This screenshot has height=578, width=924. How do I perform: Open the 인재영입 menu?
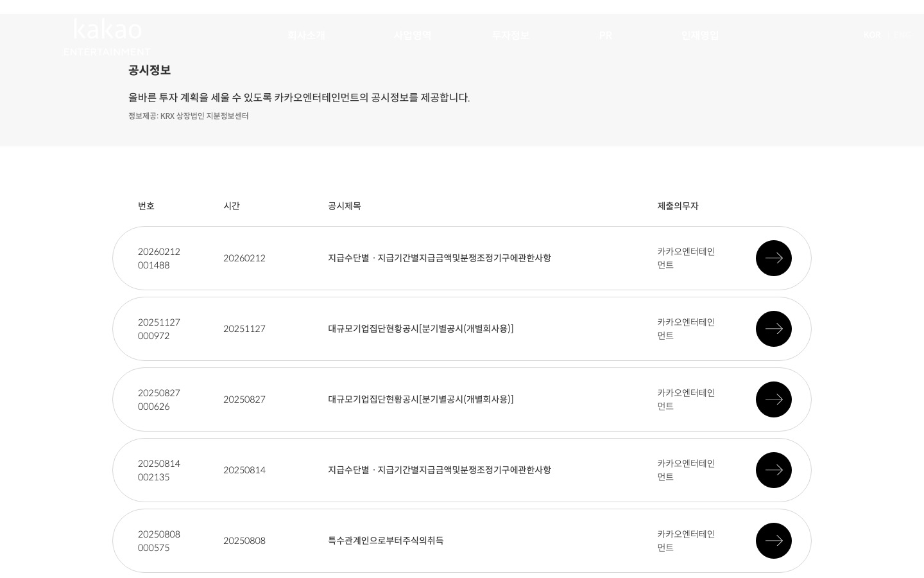click(700, 35)
